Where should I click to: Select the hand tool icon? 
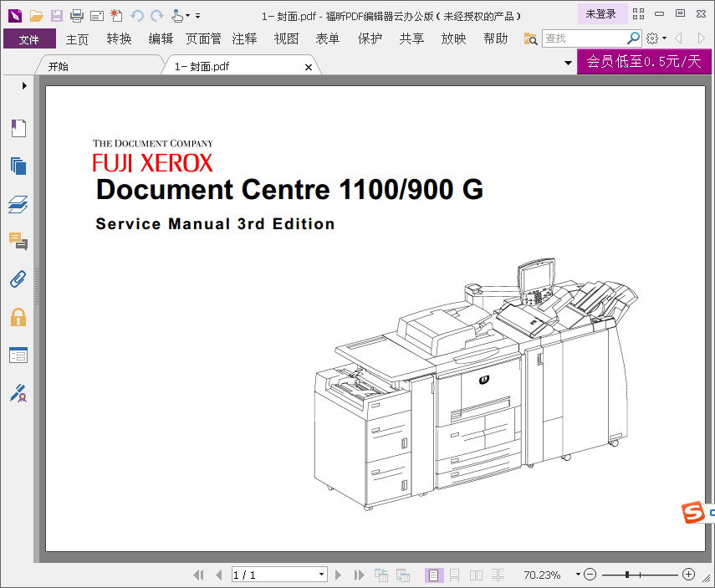coord(177,16)
